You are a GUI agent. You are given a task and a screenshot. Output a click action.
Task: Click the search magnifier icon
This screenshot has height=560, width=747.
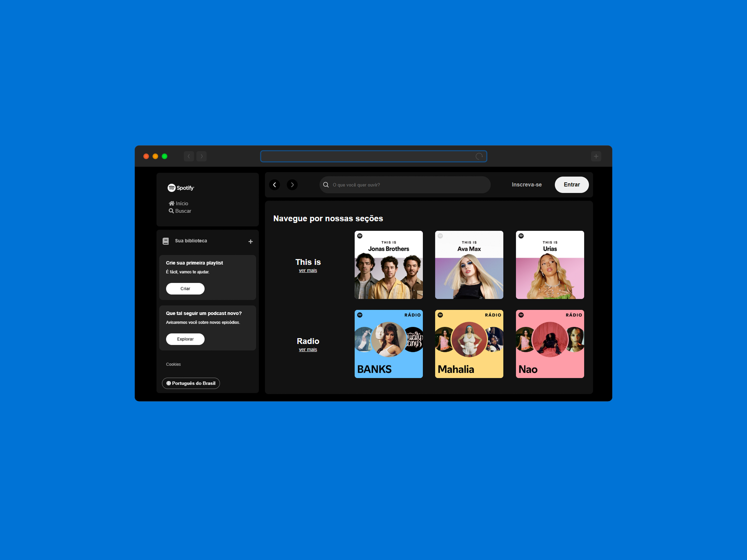tap(326, 185)
